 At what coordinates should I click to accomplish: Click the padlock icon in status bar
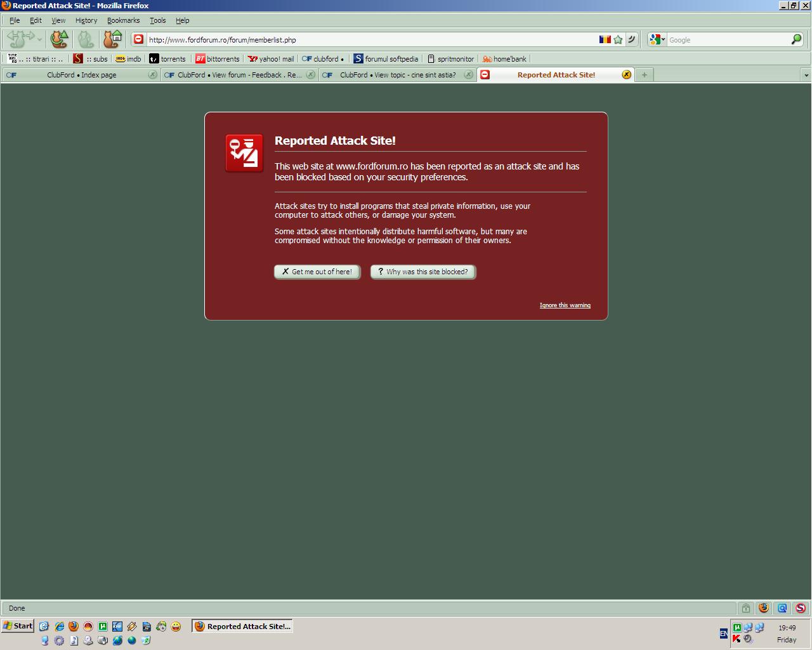coord(746,608)
